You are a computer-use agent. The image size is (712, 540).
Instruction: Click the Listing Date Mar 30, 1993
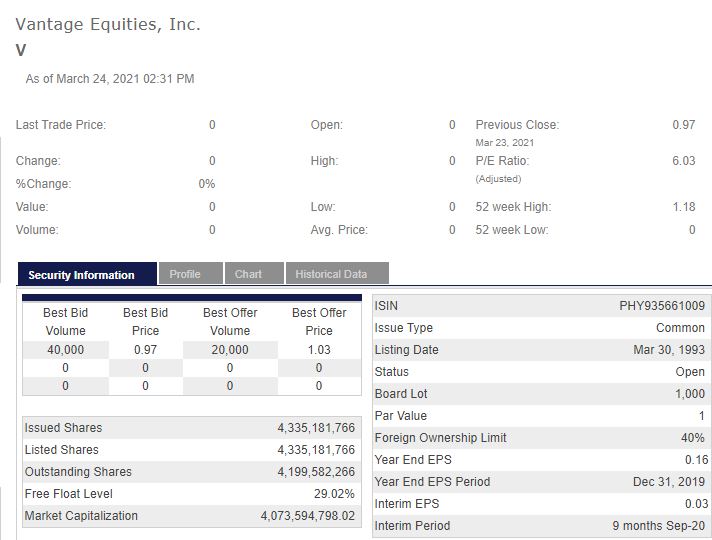pos(669,350)
